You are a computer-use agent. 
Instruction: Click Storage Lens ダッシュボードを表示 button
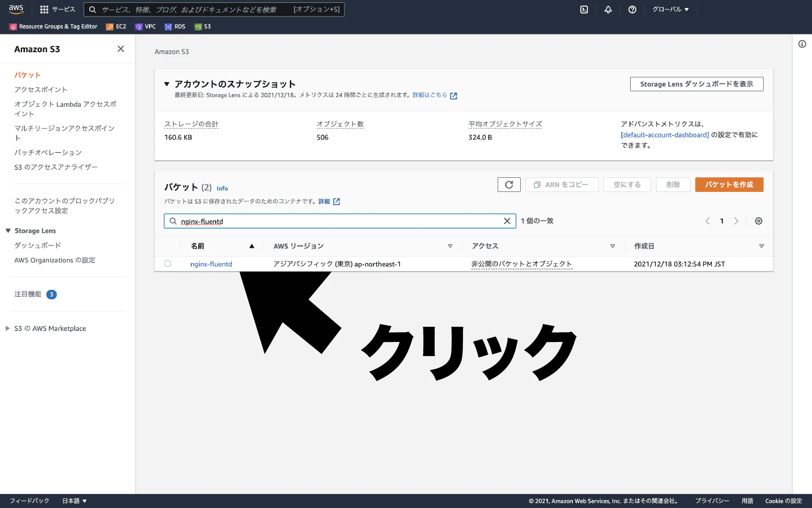pyautogui.click(x=696, y=84)
